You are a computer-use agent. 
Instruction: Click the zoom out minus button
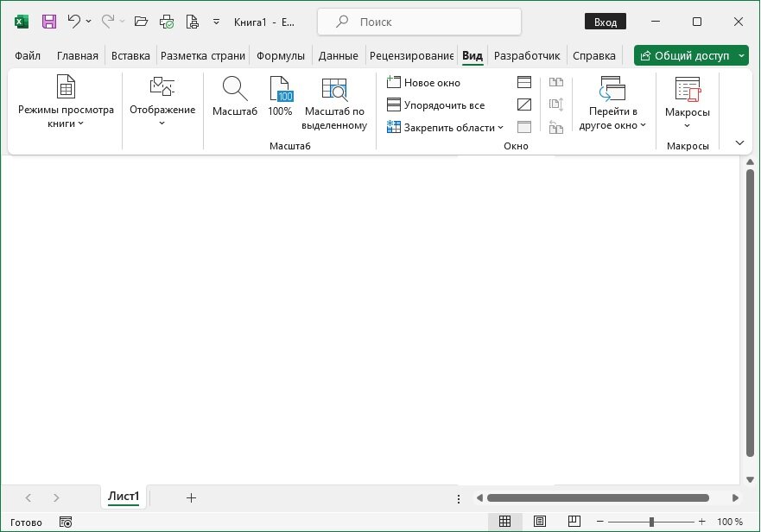[x=599, y=522]
